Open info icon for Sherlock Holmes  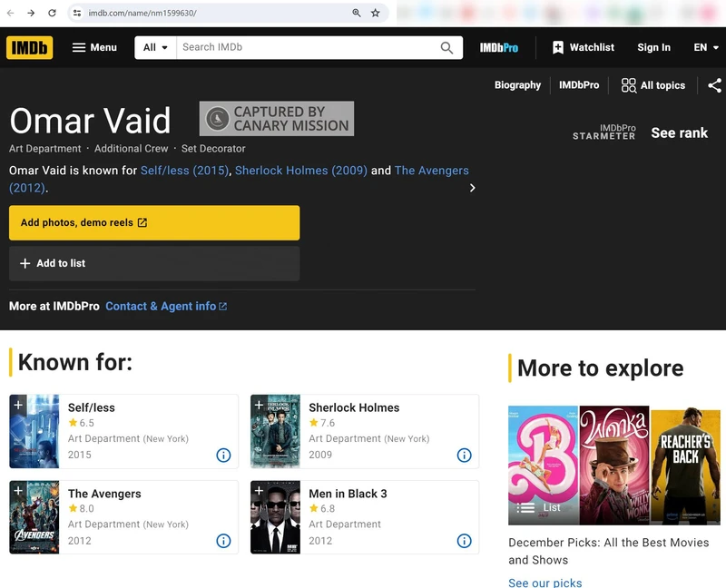click(465, 456)
